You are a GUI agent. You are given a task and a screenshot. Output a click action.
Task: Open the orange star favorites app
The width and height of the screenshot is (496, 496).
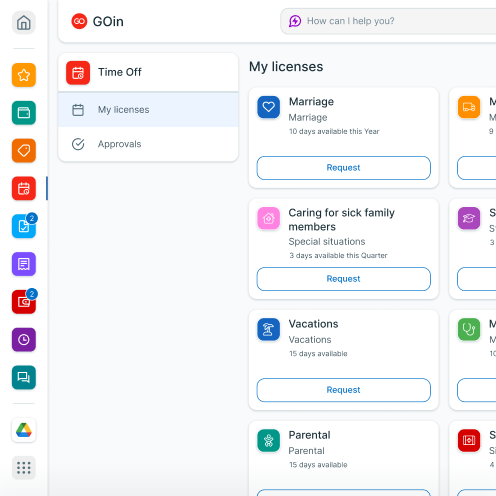tap(24, 75)
